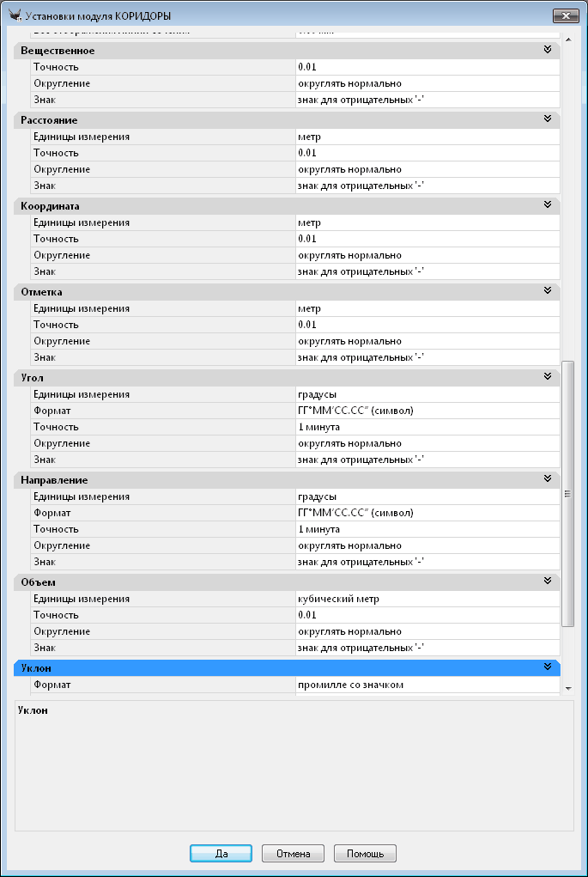Click the vertical scrollbar thumb
This screenshot has height=877, width=588.
[x=567, y=494]
